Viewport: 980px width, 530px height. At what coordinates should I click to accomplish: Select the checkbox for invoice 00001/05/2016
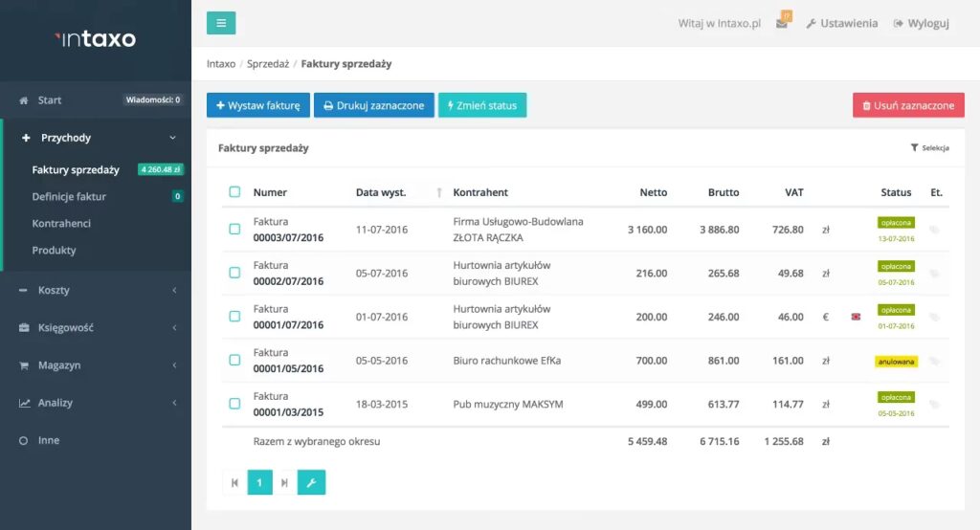click(234, 361)
